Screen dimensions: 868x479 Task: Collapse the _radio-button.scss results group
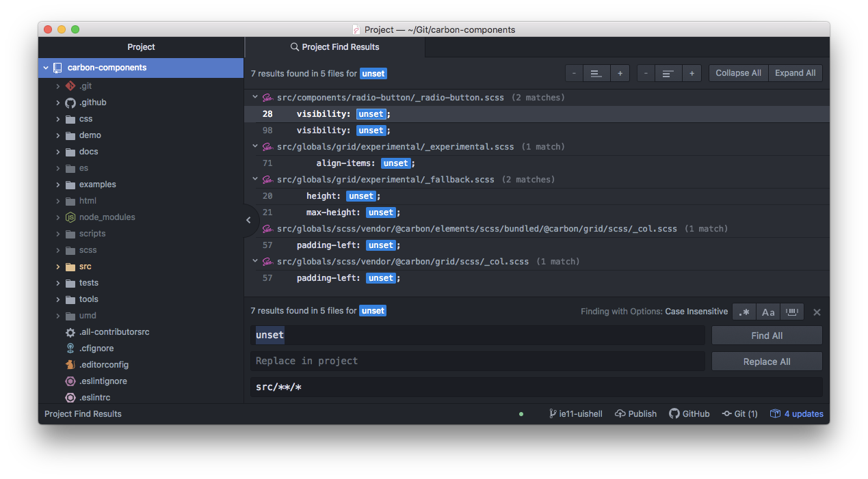pos(255,98)
